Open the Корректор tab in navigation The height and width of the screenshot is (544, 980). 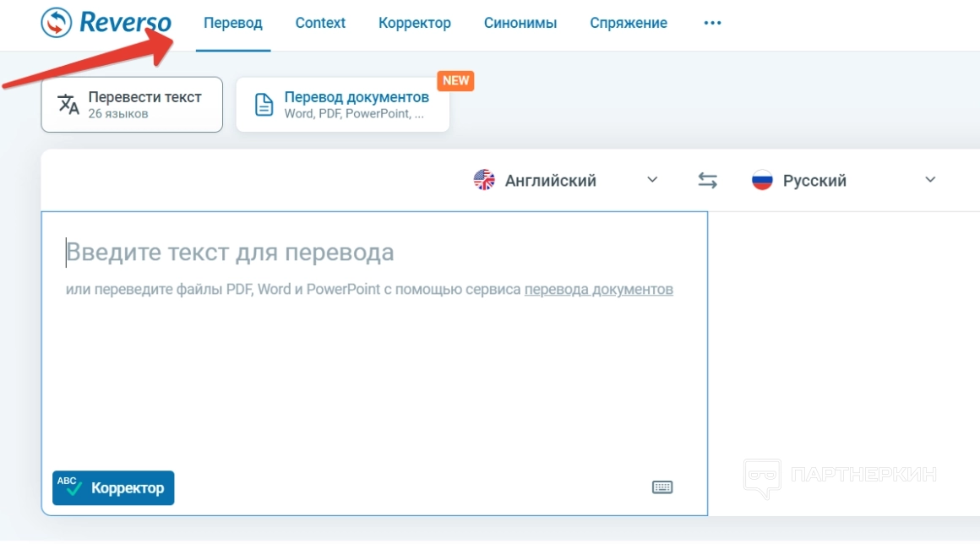coord(414,23)
